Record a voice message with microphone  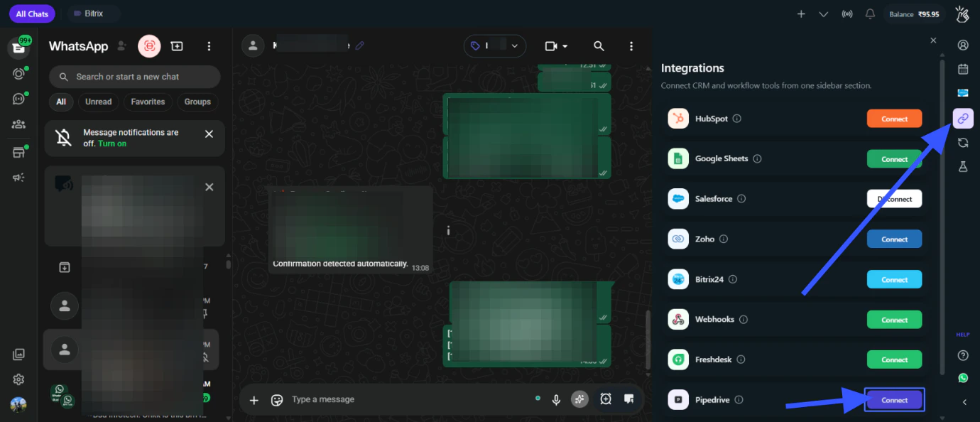[x=557, y=400]
